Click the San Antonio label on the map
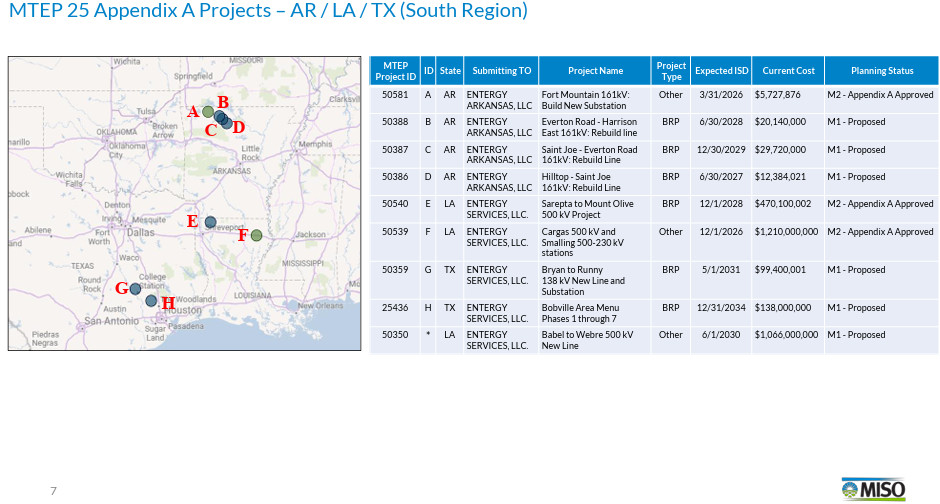 click(112, 321)
